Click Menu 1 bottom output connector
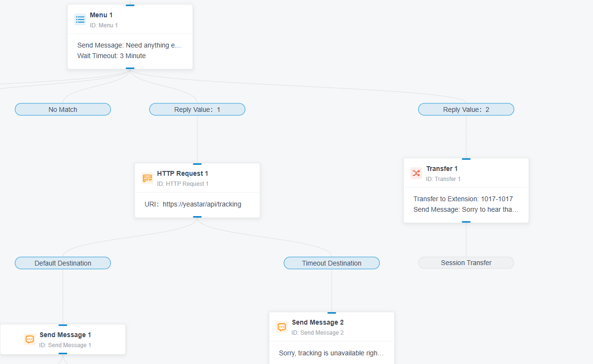Screen dimensions: 593x364 [x=130, y=69]
